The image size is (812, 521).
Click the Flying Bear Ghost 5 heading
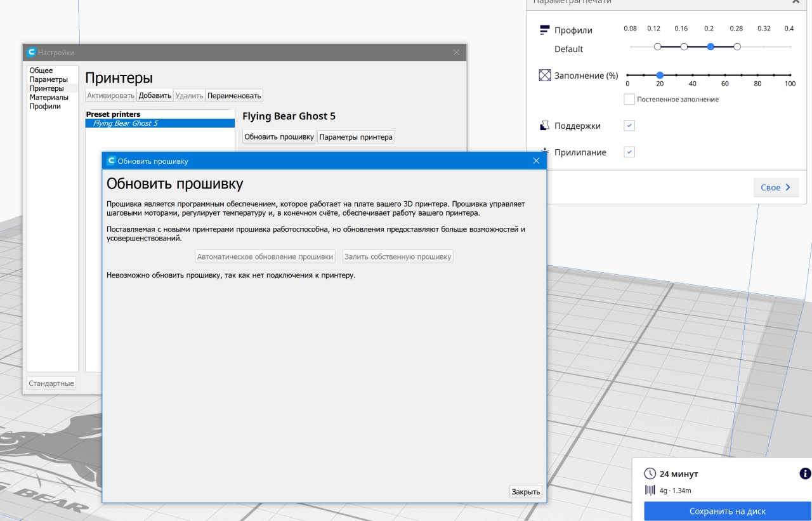[x=289, y=116]
